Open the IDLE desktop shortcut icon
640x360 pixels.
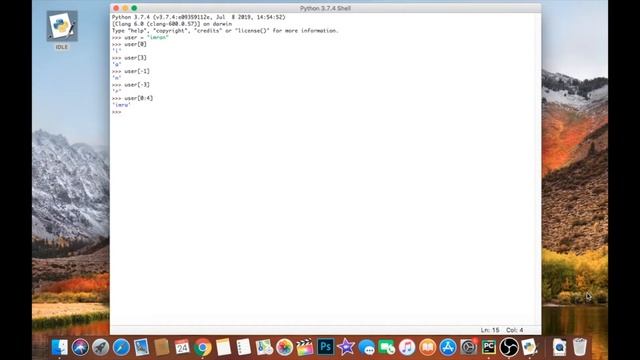(x=62, y=26)
